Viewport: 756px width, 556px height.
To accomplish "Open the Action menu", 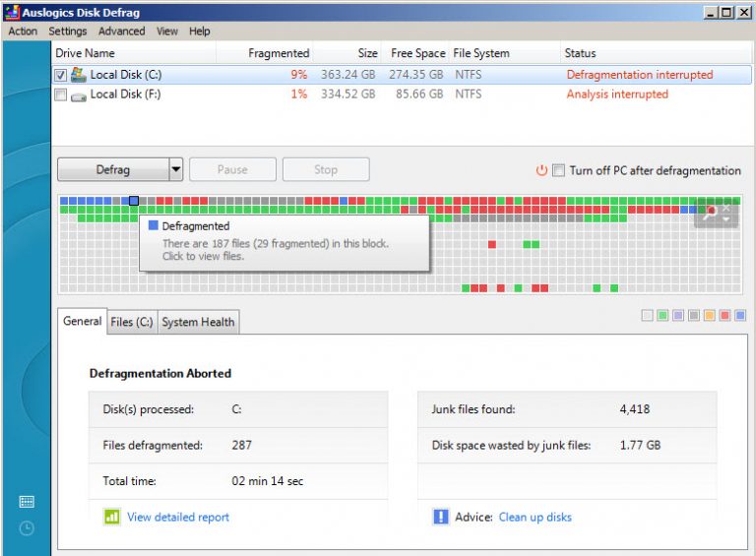I will [23, 31].
